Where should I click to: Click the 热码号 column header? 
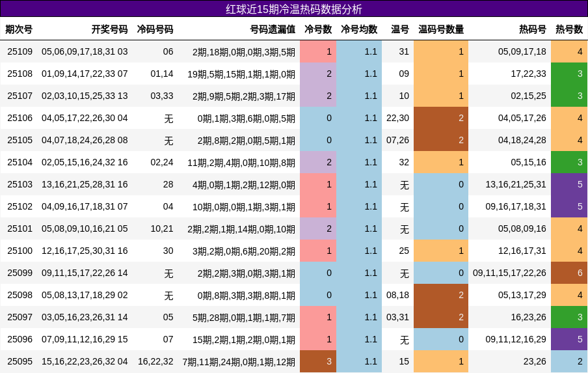(533, 29)
